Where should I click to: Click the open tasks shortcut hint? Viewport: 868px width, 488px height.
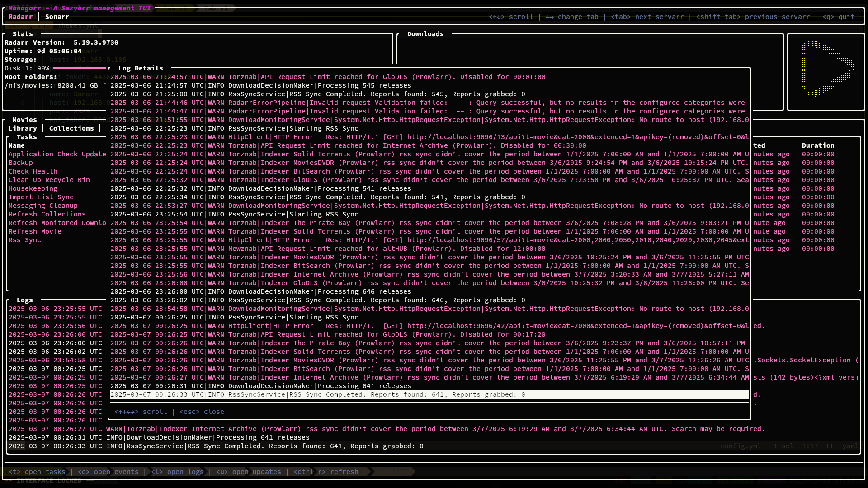pos(37,472)
